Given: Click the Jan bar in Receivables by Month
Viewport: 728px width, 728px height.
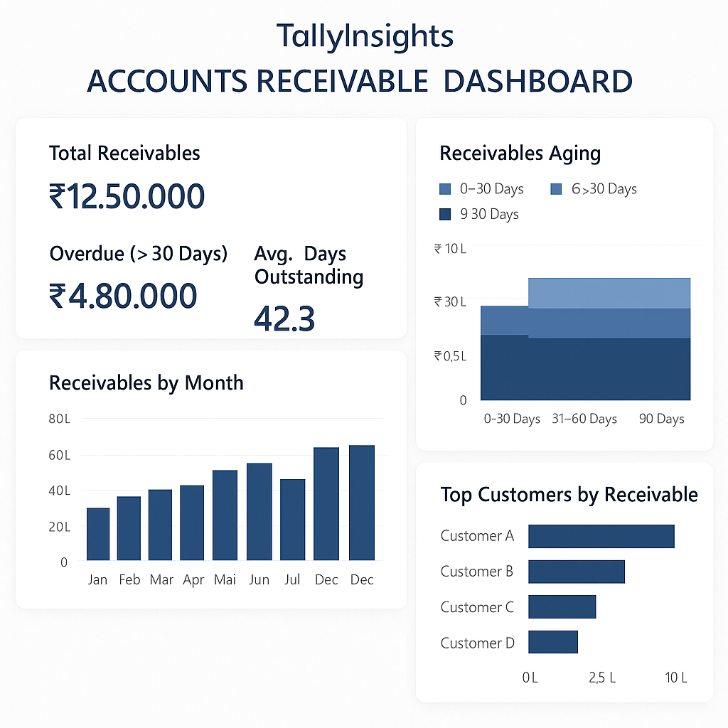Looking at the screenshot, I should (98, 534).
